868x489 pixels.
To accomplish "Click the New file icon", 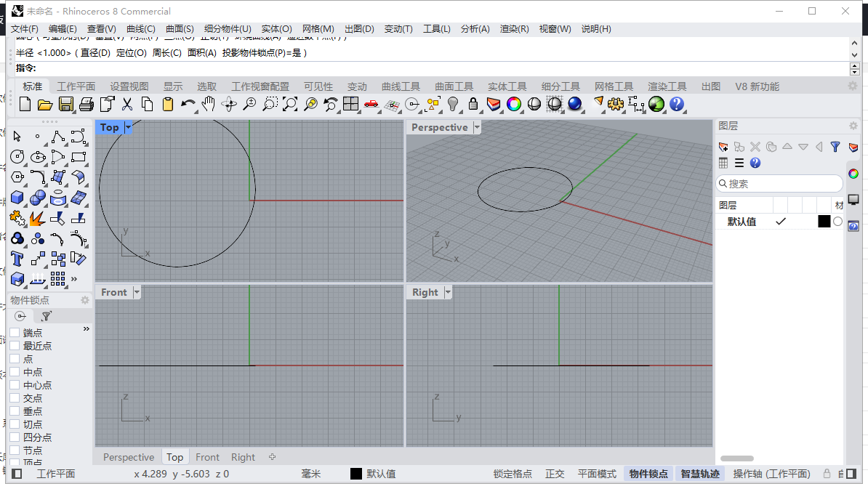I will point(25,104).
